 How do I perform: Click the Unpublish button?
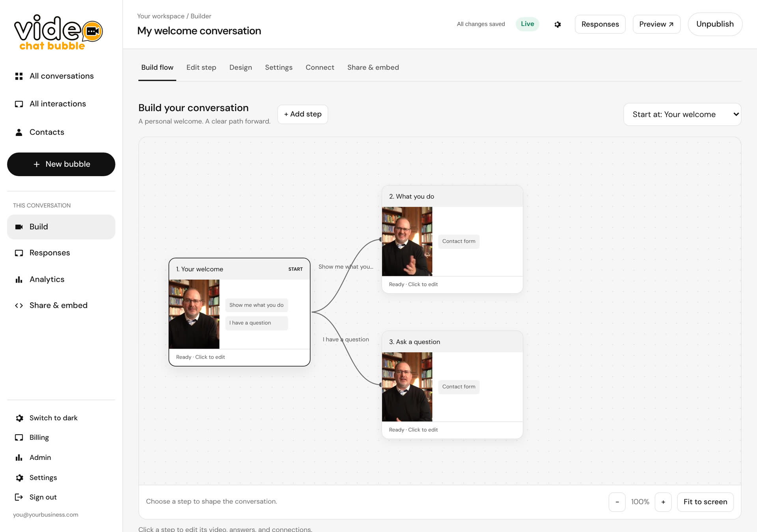pyautogui.click(x=715, y=24)
